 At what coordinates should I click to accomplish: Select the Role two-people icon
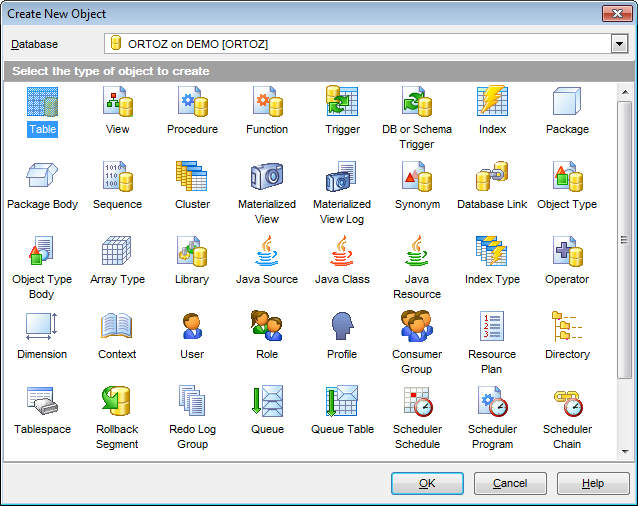click(x=267, y=325)
